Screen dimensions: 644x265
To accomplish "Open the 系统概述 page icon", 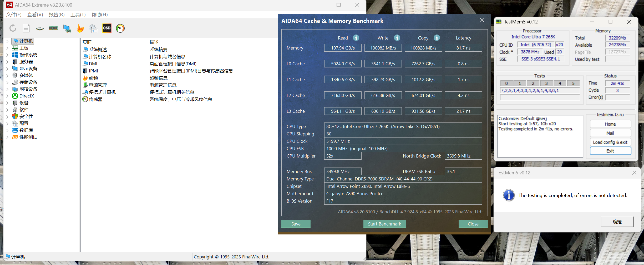I will [85, 49].
